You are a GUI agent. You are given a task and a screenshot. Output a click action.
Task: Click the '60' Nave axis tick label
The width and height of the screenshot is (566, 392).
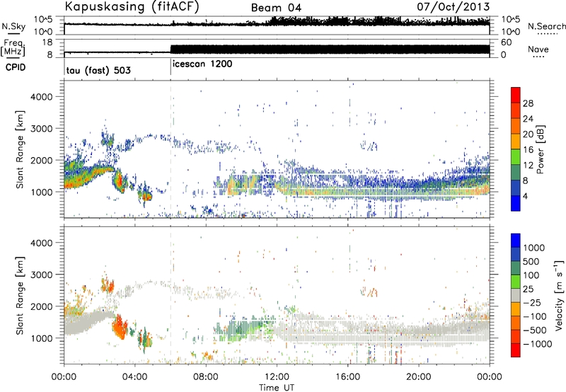click(507, 42)
